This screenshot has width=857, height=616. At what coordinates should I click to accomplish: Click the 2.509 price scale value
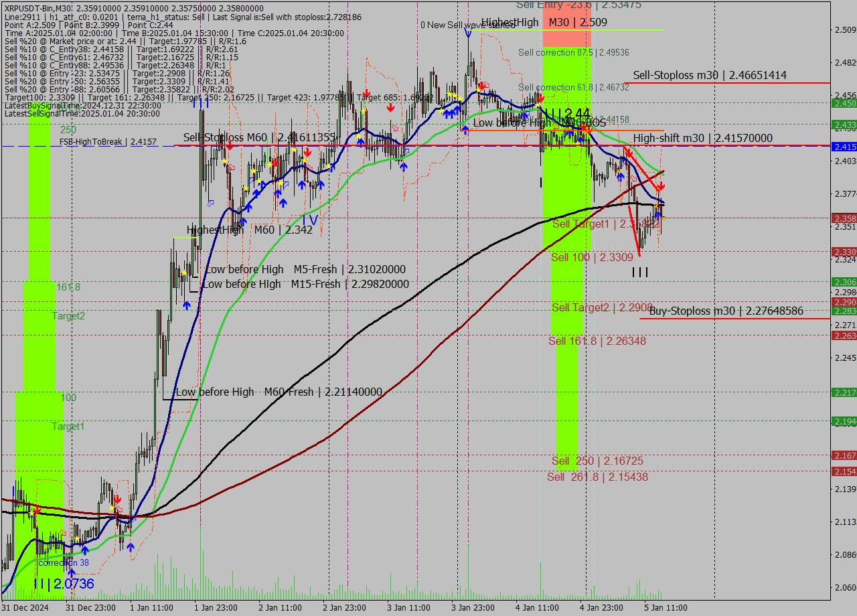point(845,29)
